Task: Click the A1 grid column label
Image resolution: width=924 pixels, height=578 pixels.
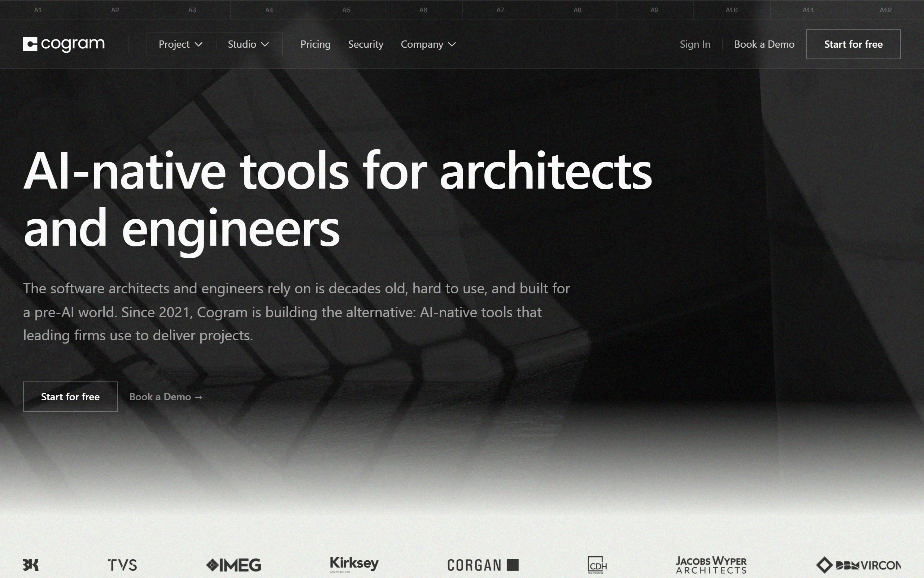Action: (38, 10)
